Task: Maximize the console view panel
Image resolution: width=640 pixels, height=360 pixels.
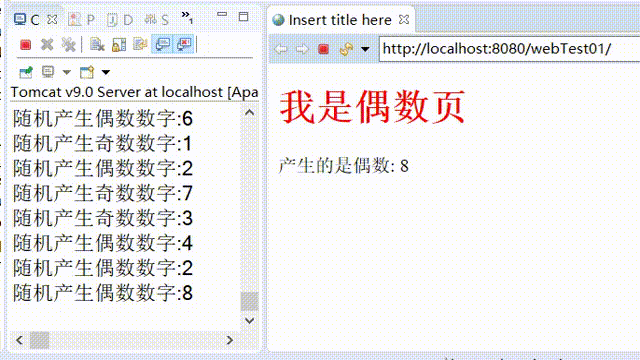Action: tap(243, 16)
